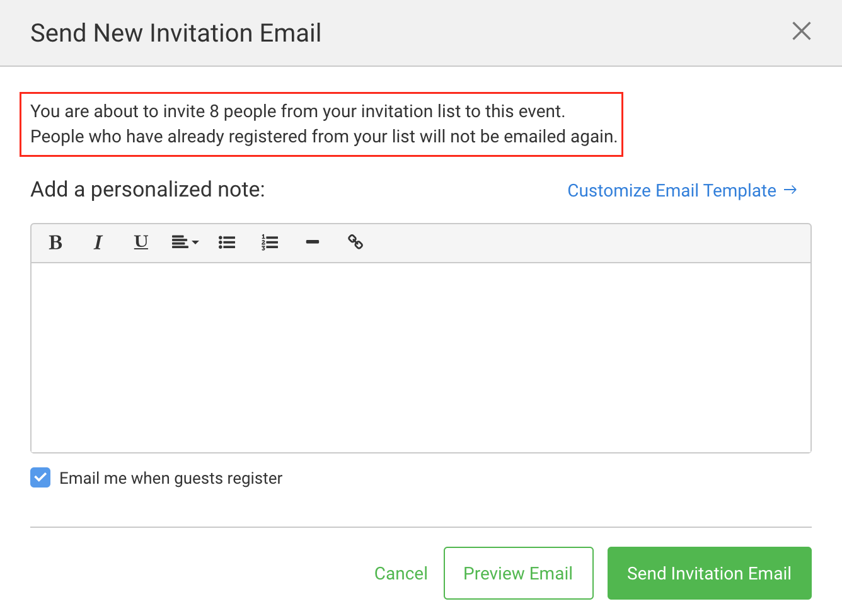This screenshot has width=842, height=616.
Task: Underline text using the U icon
Action: (141, 242)
